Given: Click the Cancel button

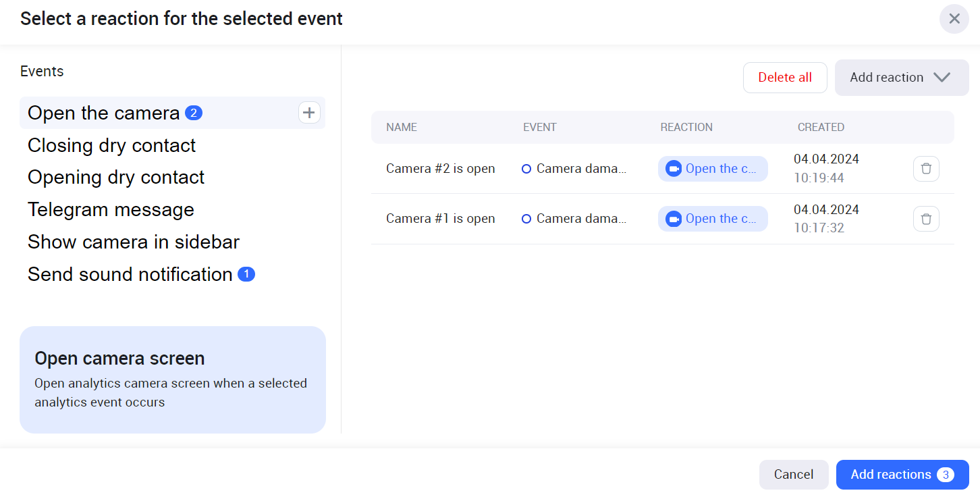Looking at the screenshot, I should tap(793, 475).
